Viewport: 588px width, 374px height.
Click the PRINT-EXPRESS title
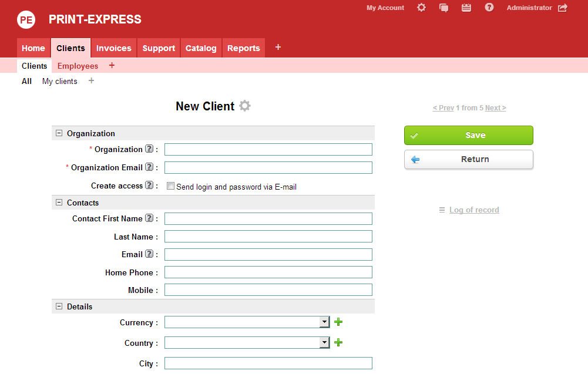[95, 19]
